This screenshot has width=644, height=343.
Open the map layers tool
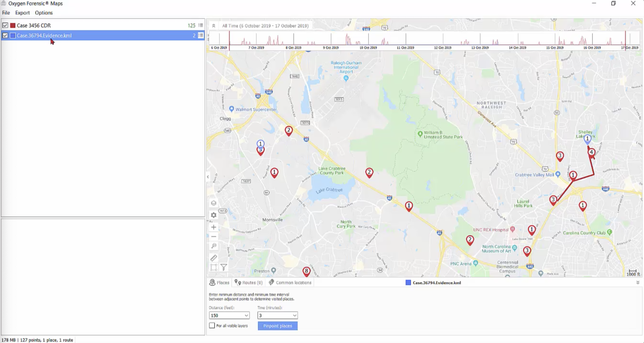click(x=213, y=203)
